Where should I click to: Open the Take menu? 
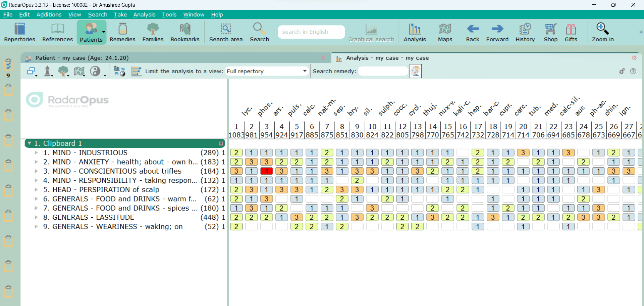(x=120, y=14)
